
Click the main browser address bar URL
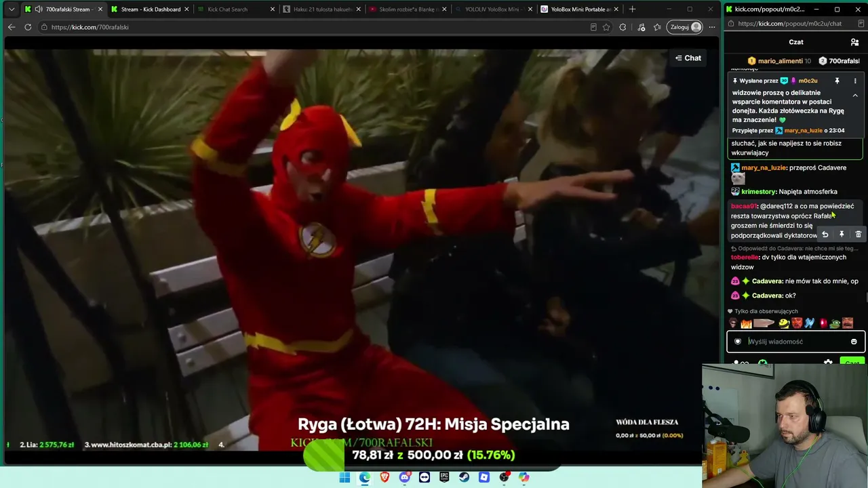click(90, 27)
